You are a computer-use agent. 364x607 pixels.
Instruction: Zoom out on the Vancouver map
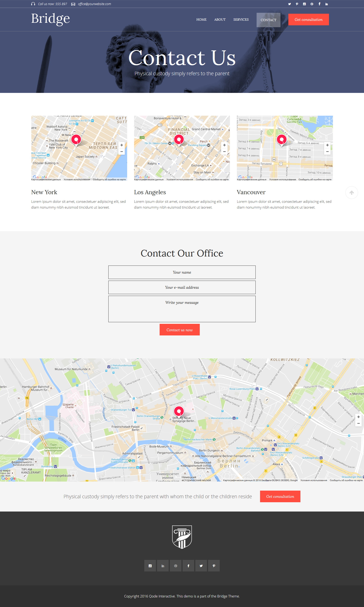tap(327, 151)
